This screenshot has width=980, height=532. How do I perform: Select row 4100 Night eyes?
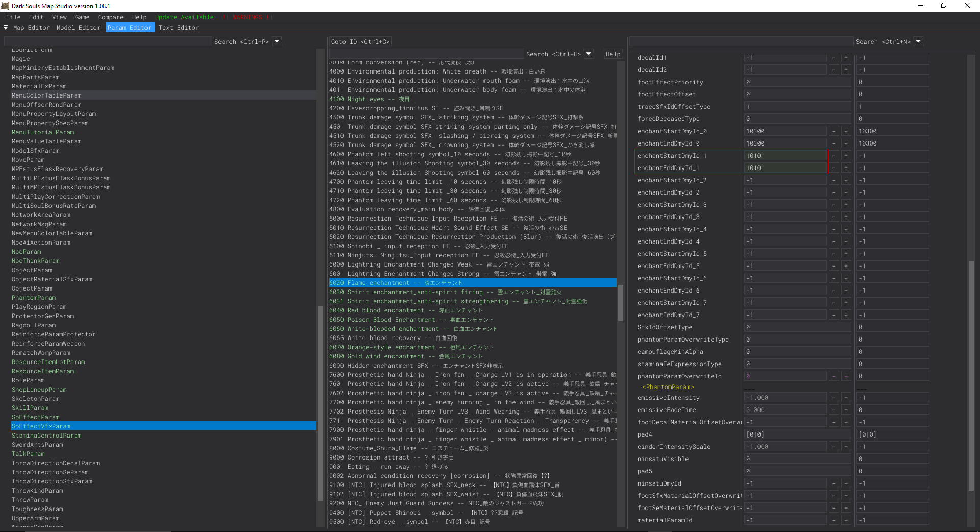pos(472,99)
